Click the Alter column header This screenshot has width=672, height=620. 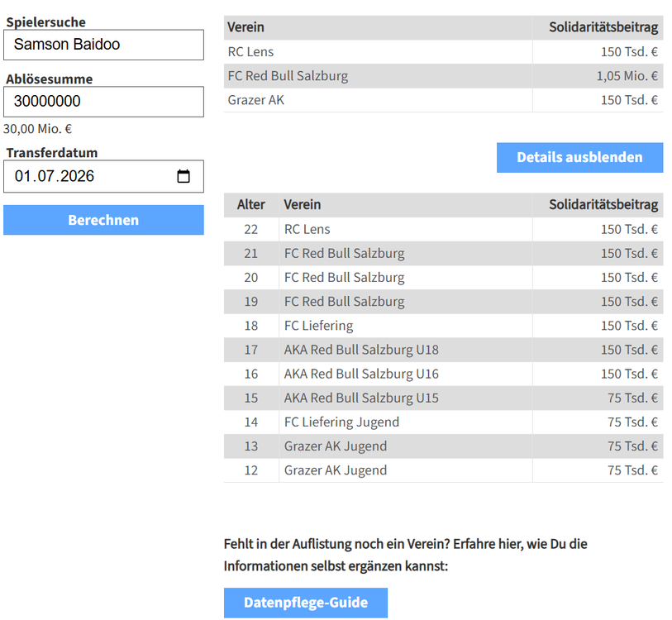[251, 204]
